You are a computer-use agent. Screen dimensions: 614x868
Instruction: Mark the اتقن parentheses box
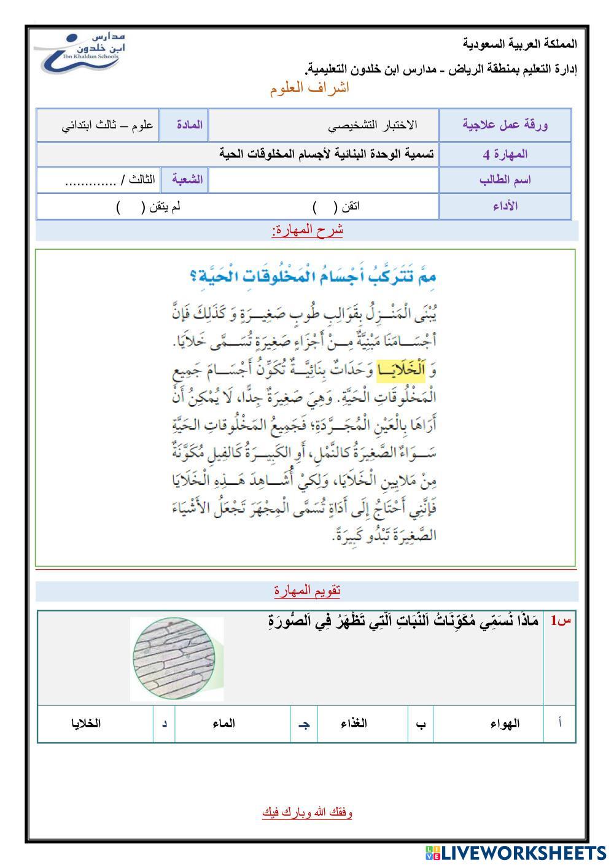[323, 207]
